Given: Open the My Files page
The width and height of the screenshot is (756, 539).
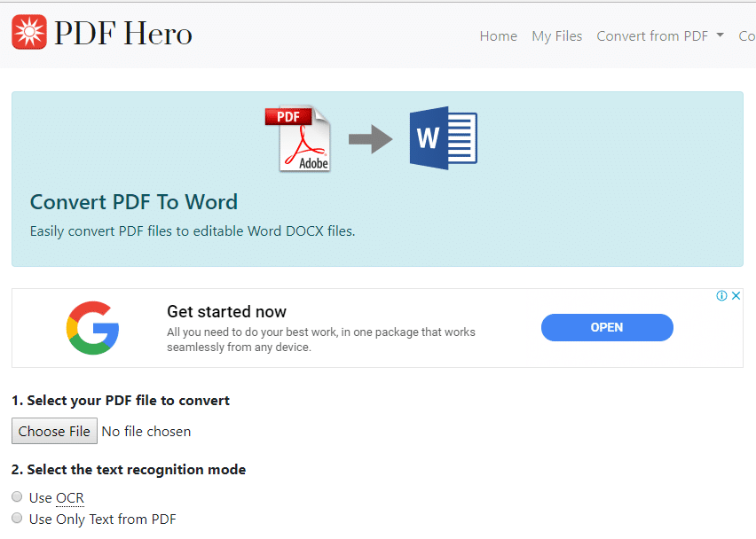Looking at the screenshot, I should pos(557,36).
